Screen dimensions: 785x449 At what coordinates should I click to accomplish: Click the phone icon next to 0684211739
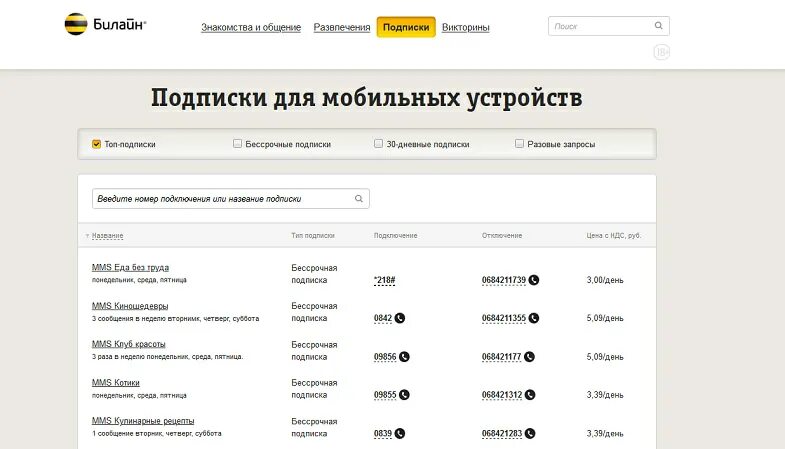534,280
